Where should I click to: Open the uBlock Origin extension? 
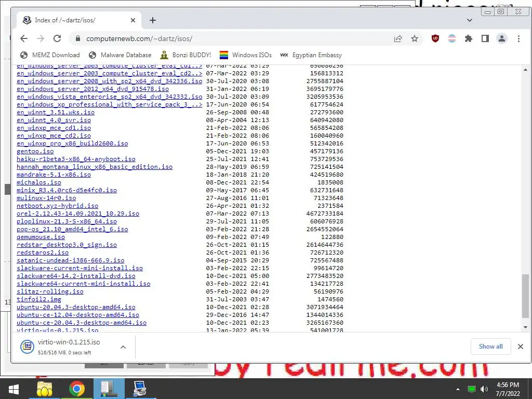pyautogui.click(x=435, y=38)
